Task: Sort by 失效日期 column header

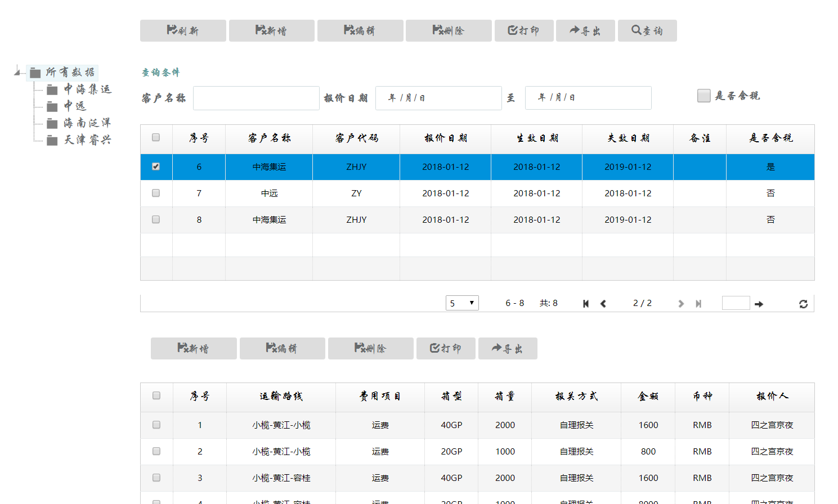Action: [628, 138]
